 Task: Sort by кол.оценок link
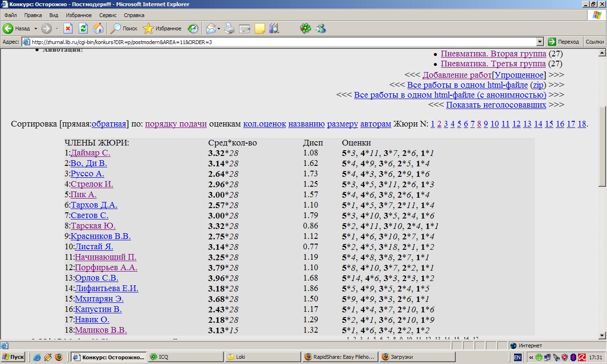tap(264, 124)
